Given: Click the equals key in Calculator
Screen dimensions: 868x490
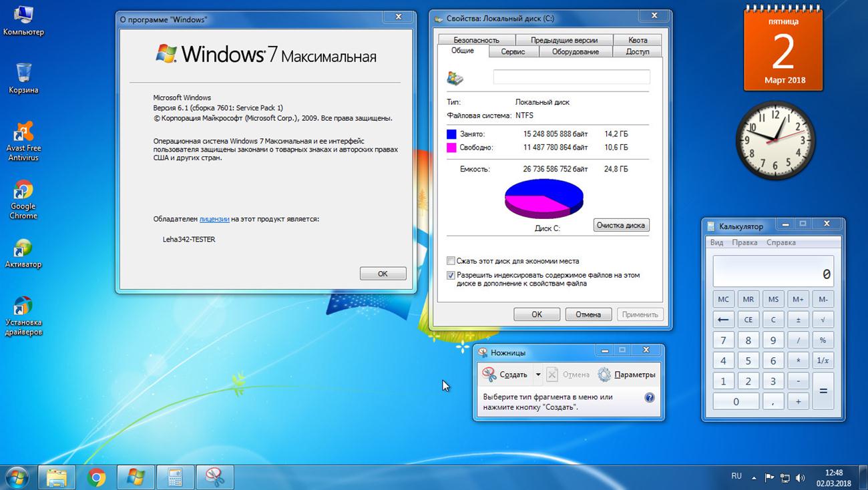Looking at the screenshot, I should tap(823, 392).
